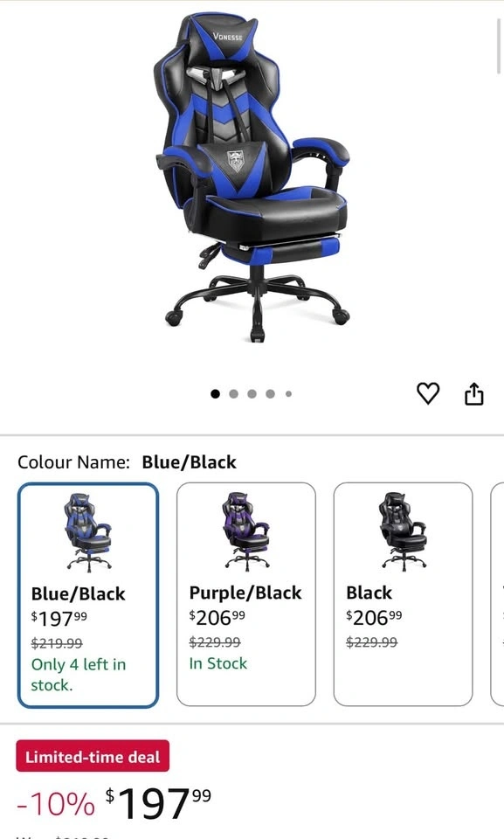Go to the second image dot
504x839 pixels.
(x=234, y=394)
